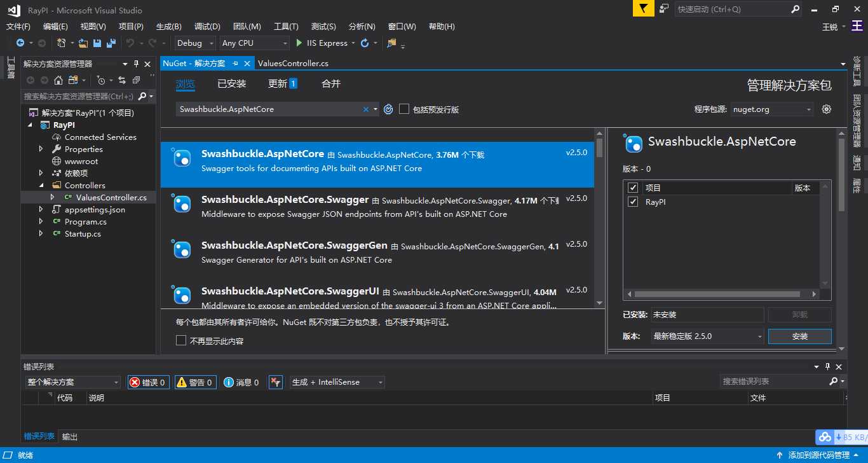Open the Any CPU platform dropdown
The height and width of the screenshot is (463, 868).
click(254, 43)
